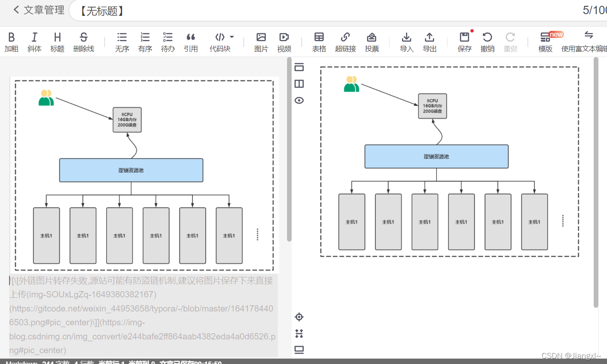Insert a code block 代码块
Image resolution: width=607 pixels, height=364 pixels.
[220, 42]
